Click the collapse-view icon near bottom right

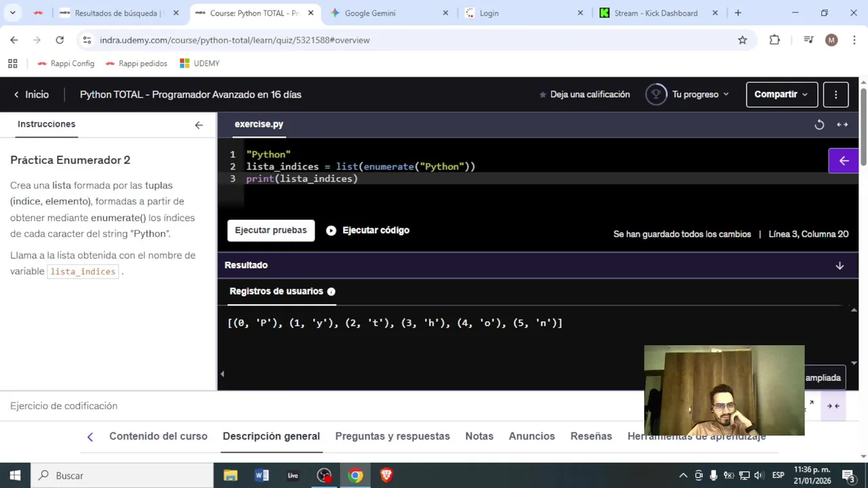point(833,406)
